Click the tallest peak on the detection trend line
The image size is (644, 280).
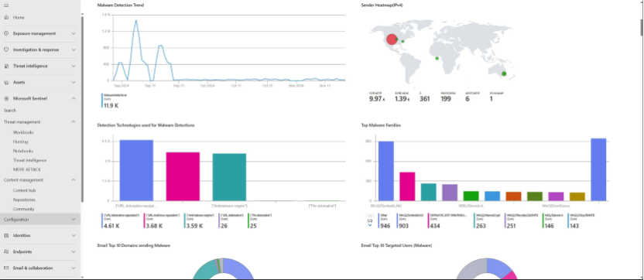point(136,21)
